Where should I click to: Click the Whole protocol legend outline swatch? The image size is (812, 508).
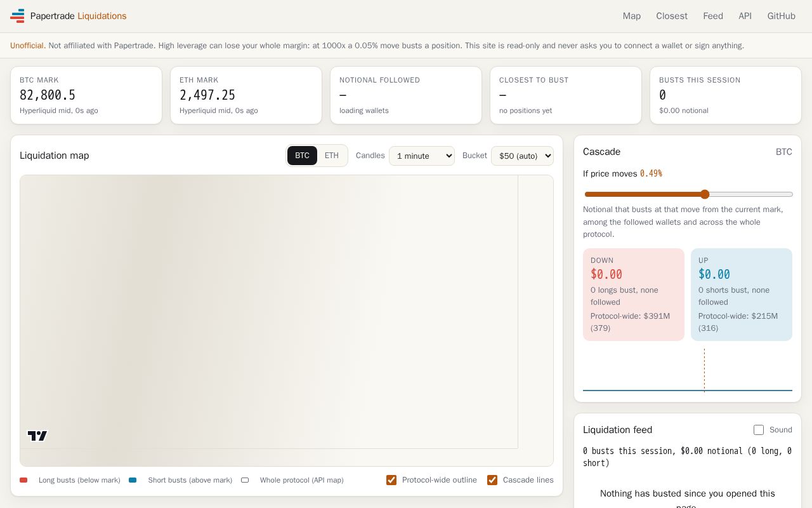[245, 480]
